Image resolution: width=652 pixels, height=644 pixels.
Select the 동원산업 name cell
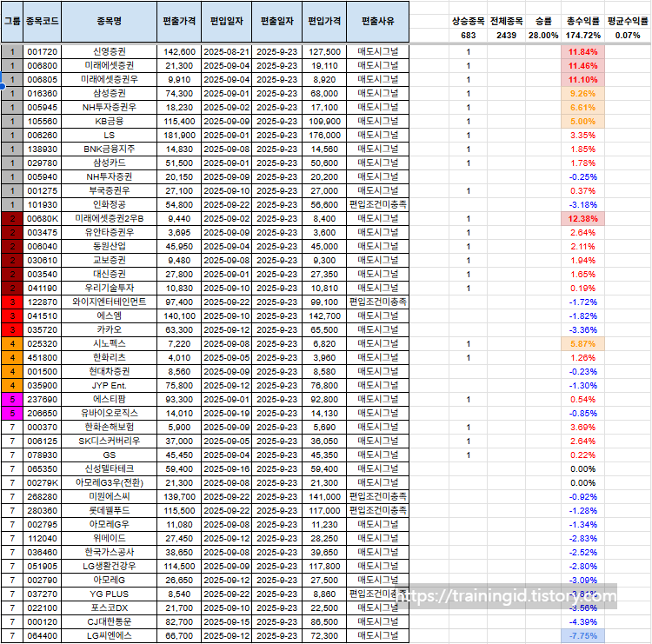(109, 247)
